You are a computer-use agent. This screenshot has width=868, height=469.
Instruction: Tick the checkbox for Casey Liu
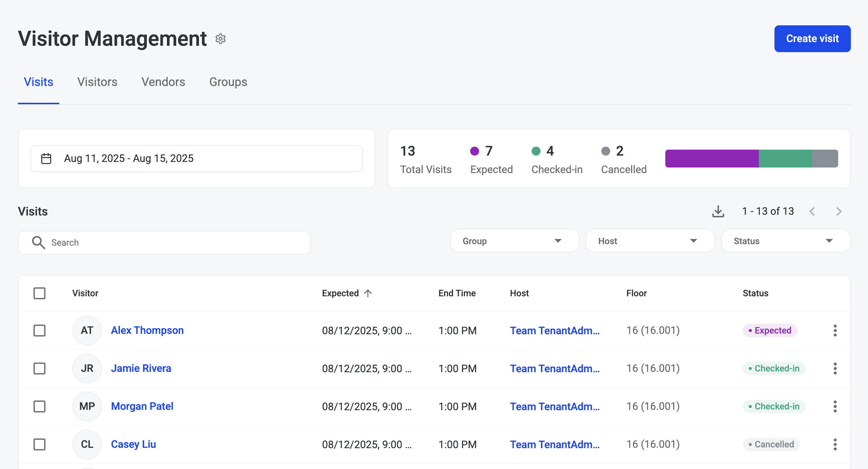39,444
